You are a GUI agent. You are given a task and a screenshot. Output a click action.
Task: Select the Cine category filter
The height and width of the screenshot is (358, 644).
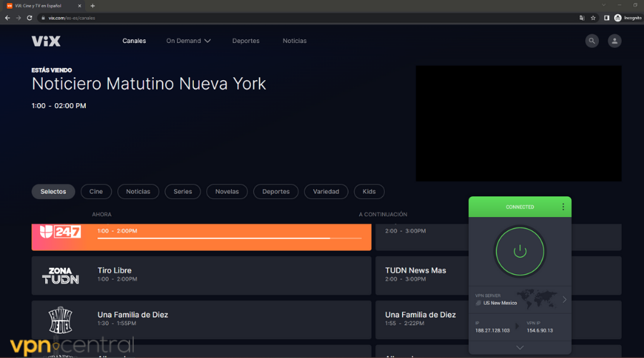[x=96, y=191]
